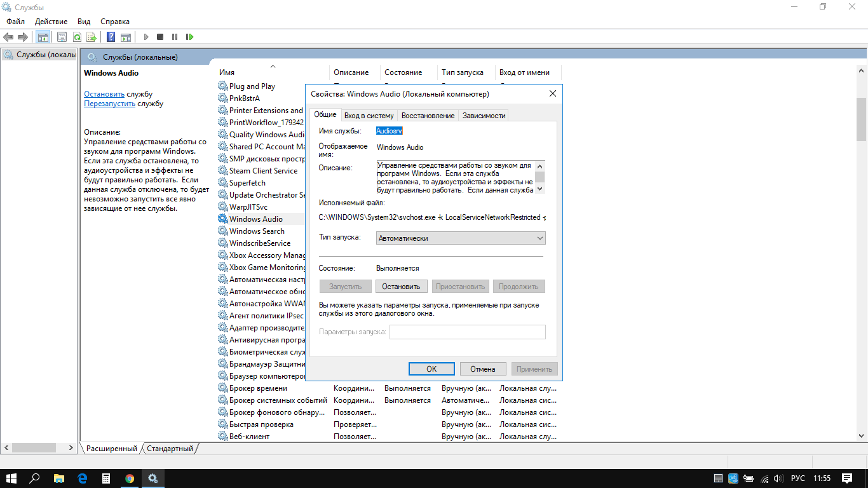Viewport: 868px width, 488px height.
Task: Click the Имя column header
Action: pos(273,72)
